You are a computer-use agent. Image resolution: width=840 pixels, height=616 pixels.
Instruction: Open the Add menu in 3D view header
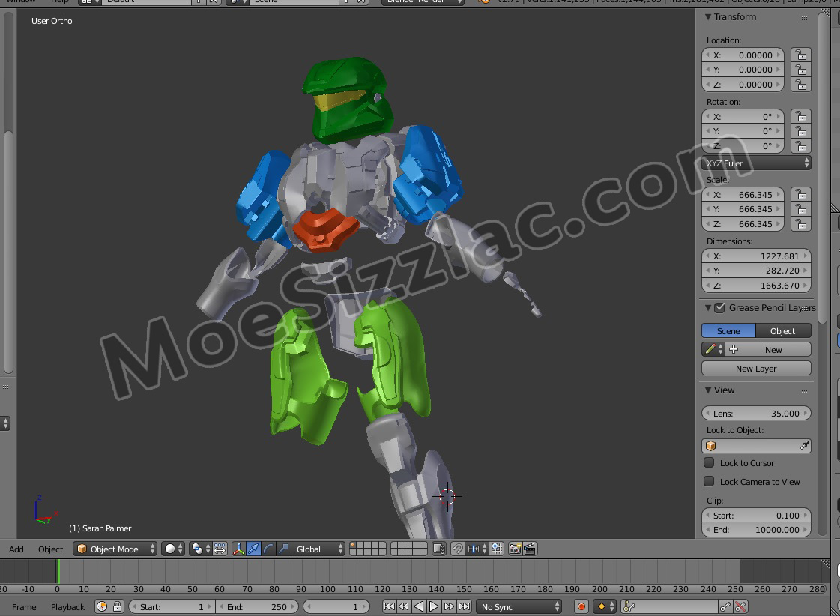(x=16, y=549)
